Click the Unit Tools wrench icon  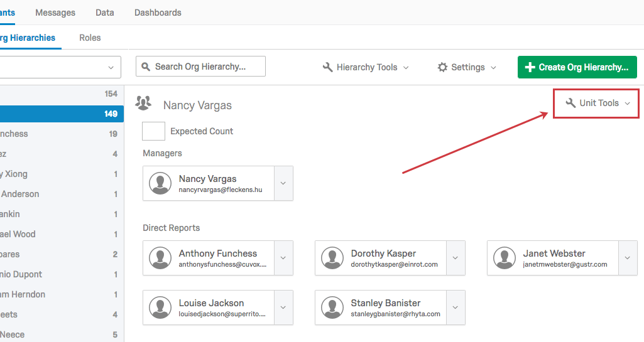[570, 103]
